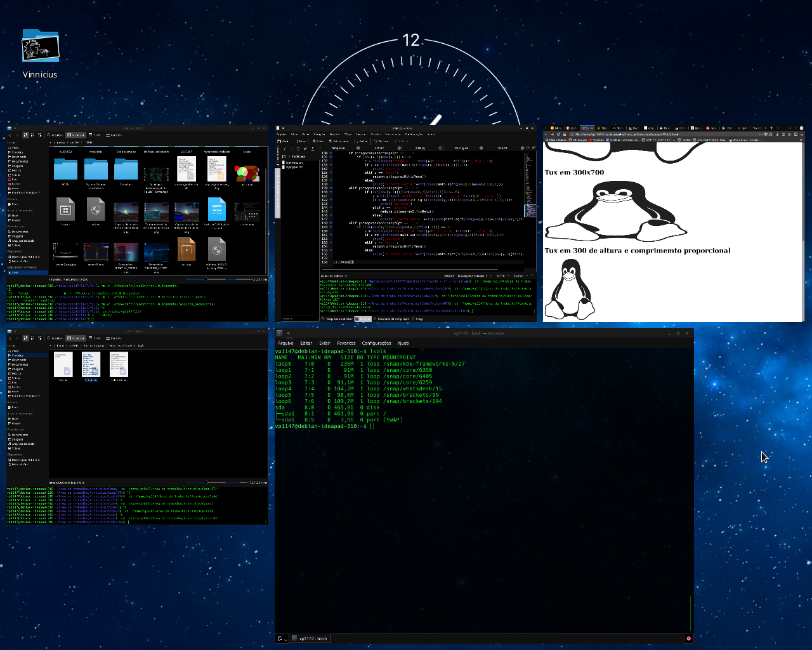Open the Vinnicius desktop folder icon
Screen dimensions: 812x650
pyautogui.click(x=40, y=46)
